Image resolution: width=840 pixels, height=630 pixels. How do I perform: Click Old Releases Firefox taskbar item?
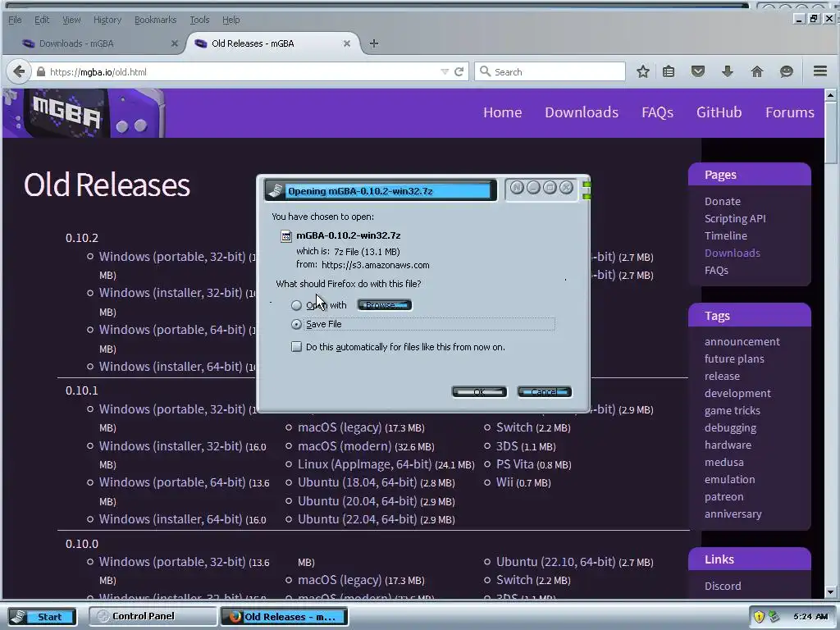coord(285,617)
